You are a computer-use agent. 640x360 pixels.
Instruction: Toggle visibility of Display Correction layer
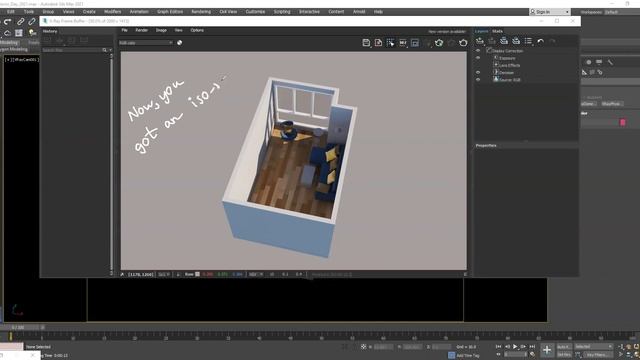point(478,51)
